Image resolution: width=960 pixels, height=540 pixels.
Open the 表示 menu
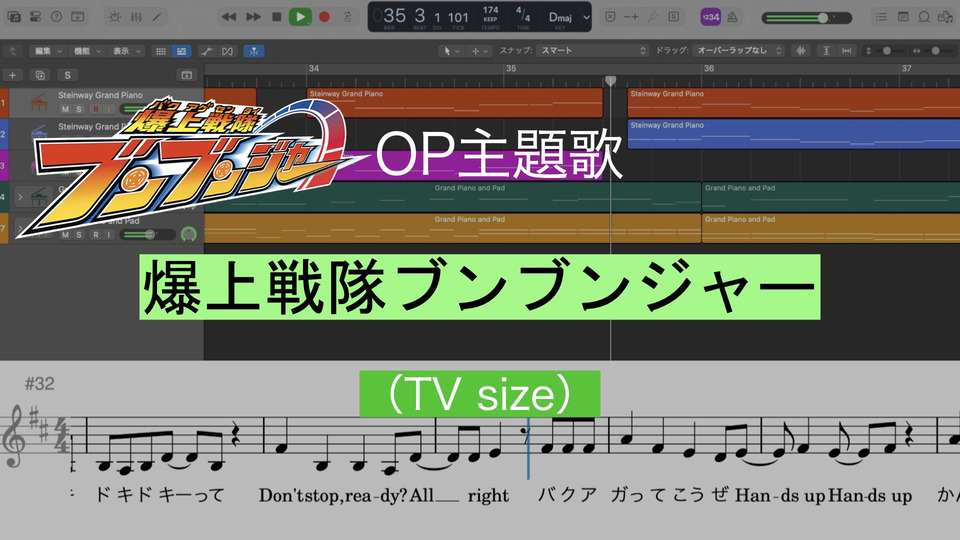[x=127, y=51]
